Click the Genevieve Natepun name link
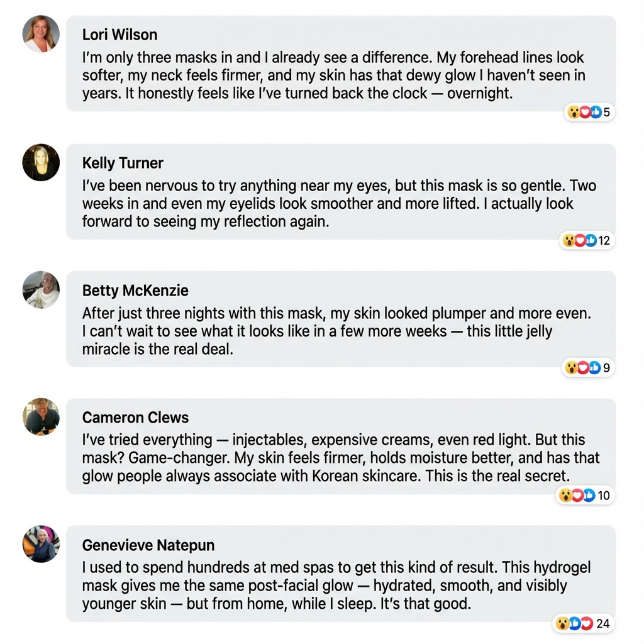The image size is (644, 644). [x=148, y=545]
